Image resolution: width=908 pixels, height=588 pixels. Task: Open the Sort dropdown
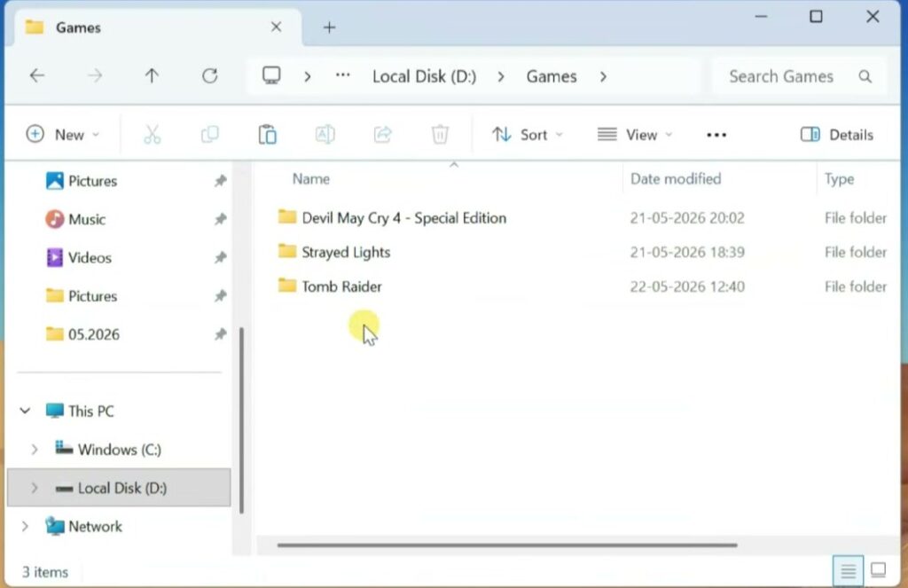click(x=527, y=135)
